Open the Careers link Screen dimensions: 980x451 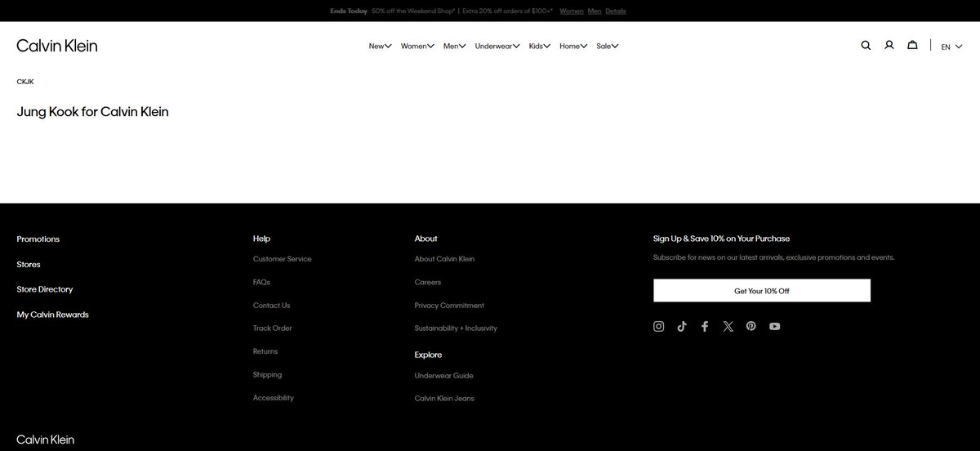[428, 282]
